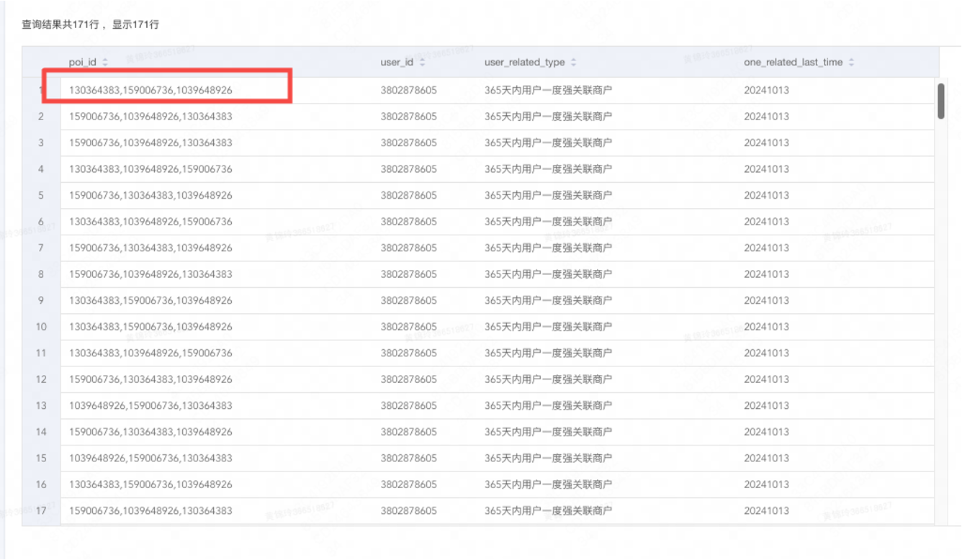Select one_related_last_time cell in row 12
The width and height of the screenshot is (962, 560).
pyautogui.click(x=766, y=379)
